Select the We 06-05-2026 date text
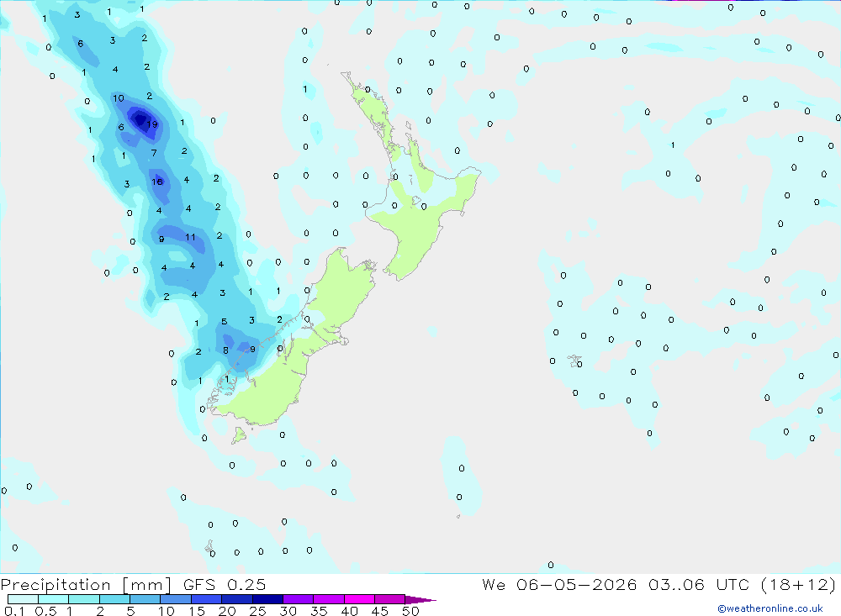 559,584
